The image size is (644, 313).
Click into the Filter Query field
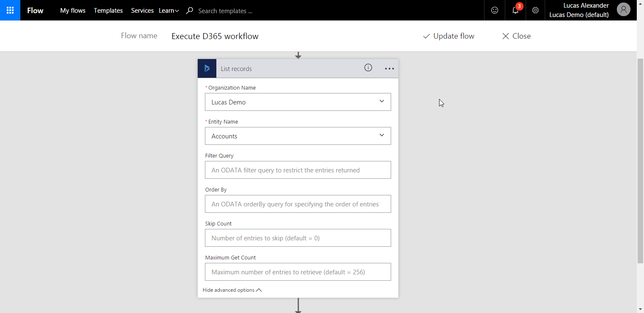[x=298, y=170]
